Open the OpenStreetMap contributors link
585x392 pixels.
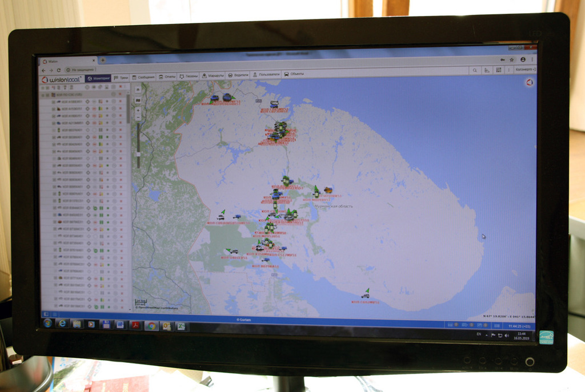[x=157, y=308]
